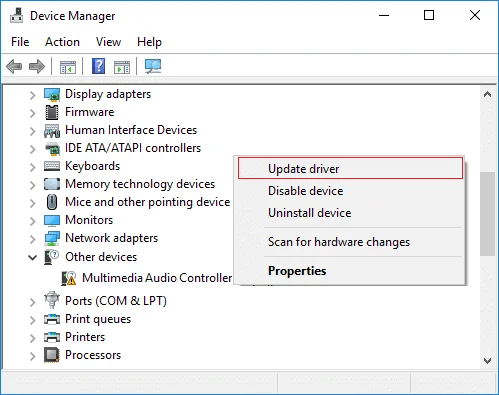Choose Scan for hardware changes menu entry
This screenshot has width=499, height=395.
(x=350, y=242)
